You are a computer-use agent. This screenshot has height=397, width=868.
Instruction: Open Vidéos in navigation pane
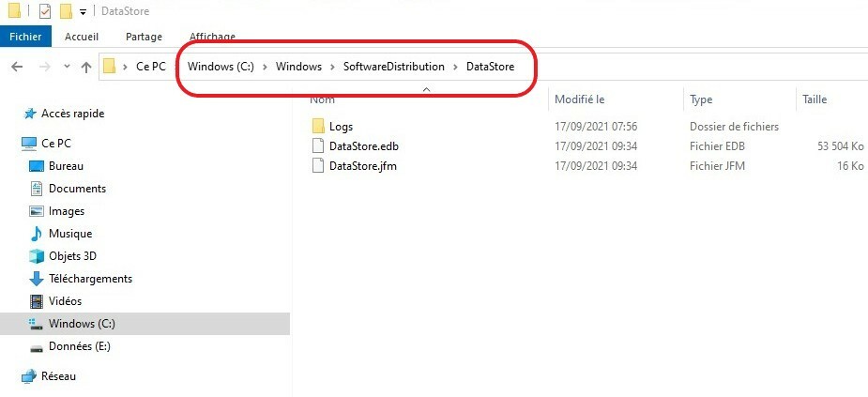[x=65, y=301]
